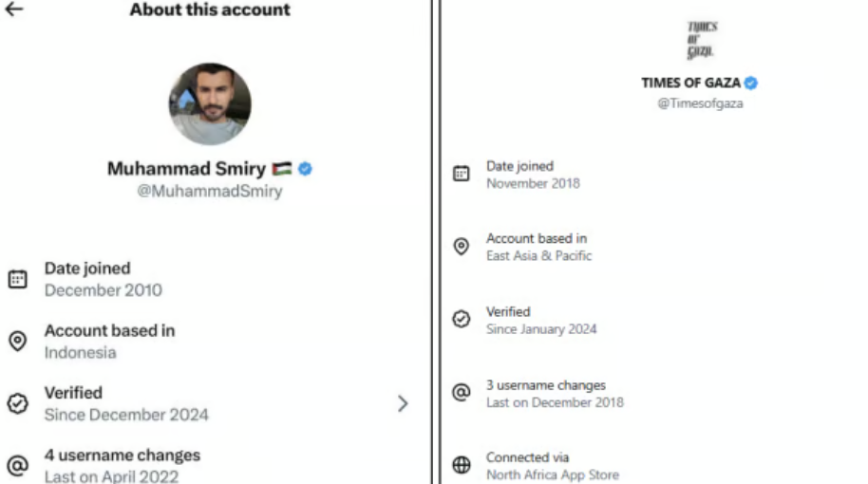
Task: Open the @Timesofgaza handle link
Action: 700,103
